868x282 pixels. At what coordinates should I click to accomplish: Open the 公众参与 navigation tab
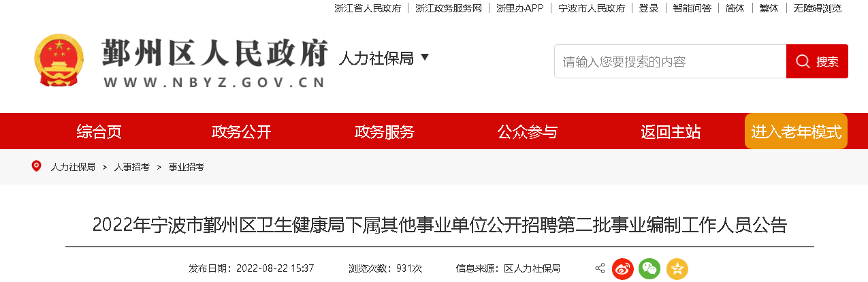click(x=528, y=131)
